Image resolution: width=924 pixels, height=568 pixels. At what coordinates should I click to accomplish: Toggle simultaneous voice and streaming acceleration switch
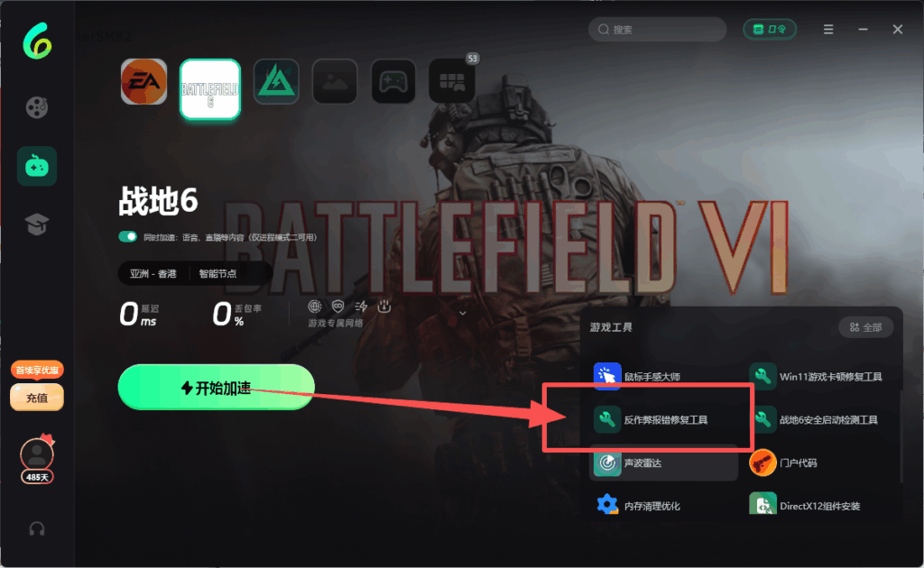[127, 236]
